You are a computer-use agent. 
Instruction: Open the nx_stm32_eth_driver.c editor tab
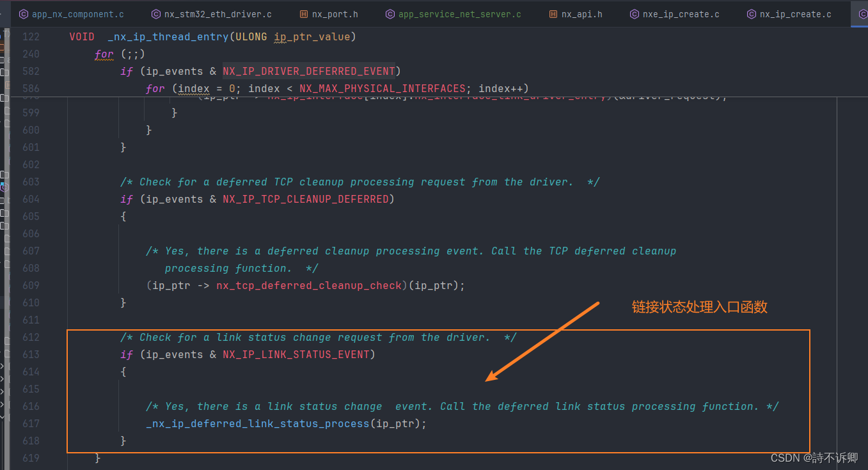[211, 14]
